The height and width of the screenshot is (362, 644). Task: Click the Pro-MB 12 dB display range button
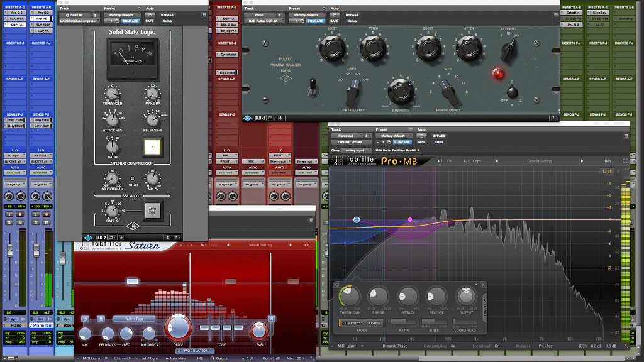point(607,171)
